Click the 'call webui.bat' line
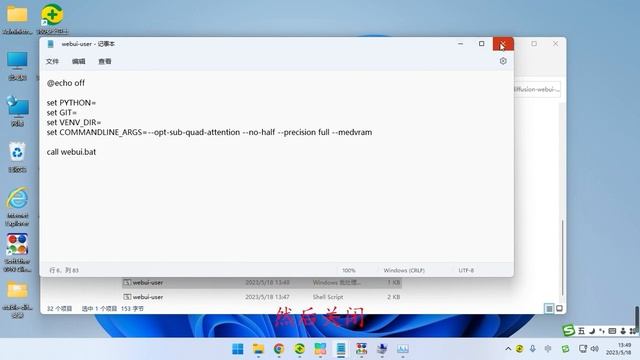The width and height of the screenshot is (640, 360). pos(71,152)
